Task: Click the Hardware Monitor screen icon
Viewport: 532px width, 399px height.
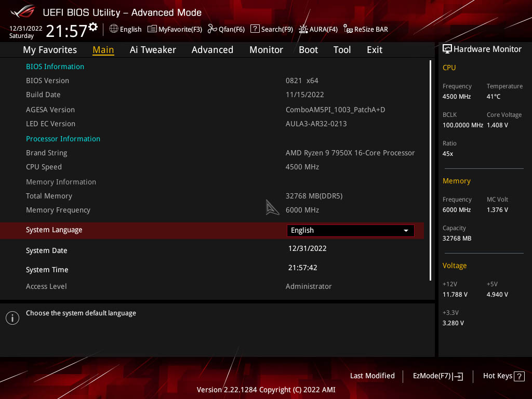Action: pyautogui.click(x=447, y=49)
